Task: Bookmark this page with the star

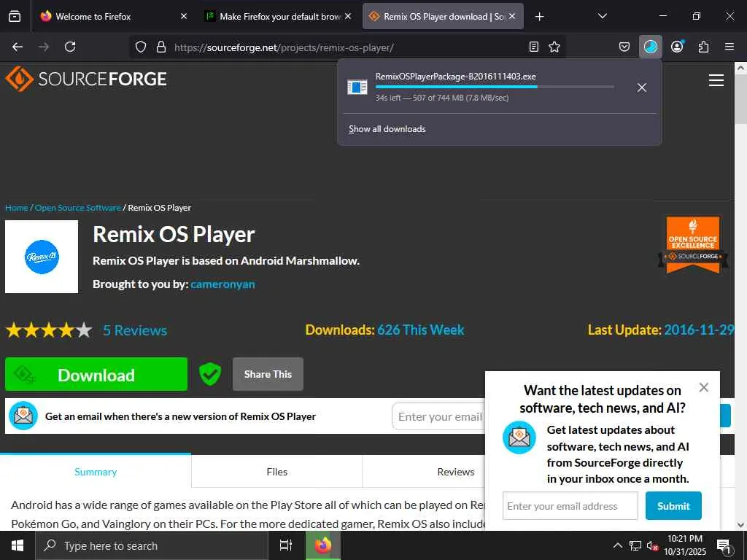Action: pyautogui.click(x=554, y=47)
